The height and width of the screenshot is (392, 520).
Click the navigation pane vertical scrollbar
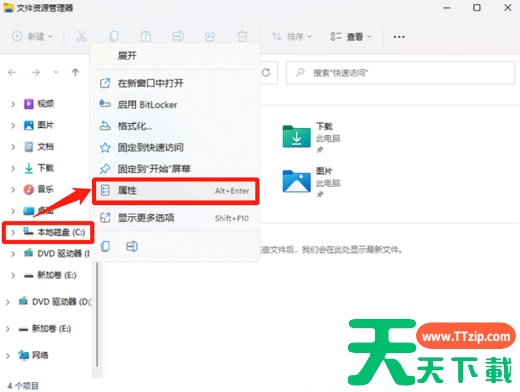(97, 315)
